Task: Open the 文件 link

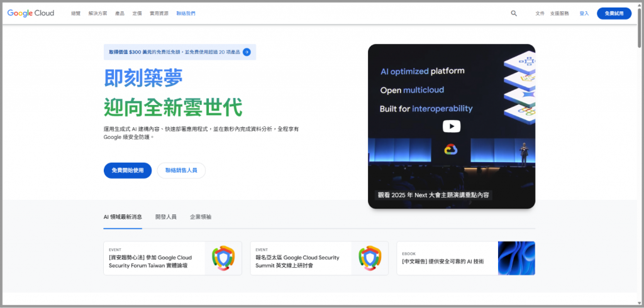Action: 540,14
